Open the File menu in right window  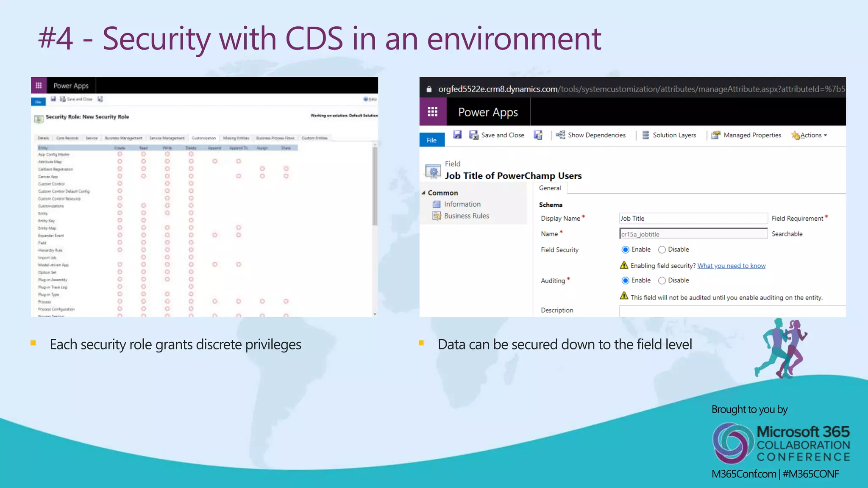pos(431,140)
